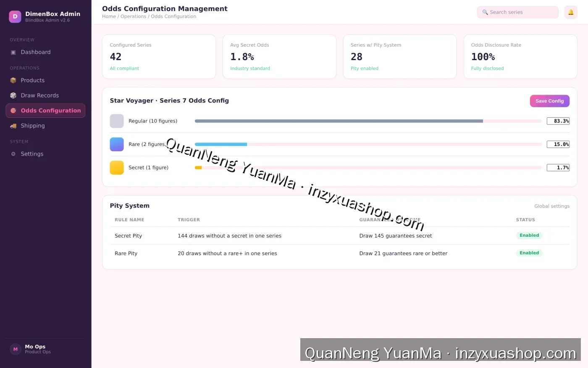588x368 pixels.
Task: Click 'Star Voyager · Series 7 Odds Config' title
Action: pos(169,101)
